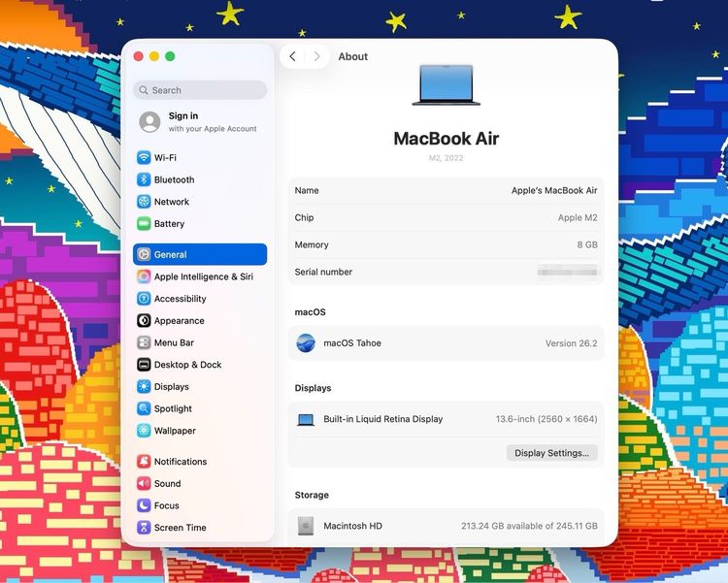
Task: Click the macOS Tahoe logo icon
Action: click(x=306, y=343)
